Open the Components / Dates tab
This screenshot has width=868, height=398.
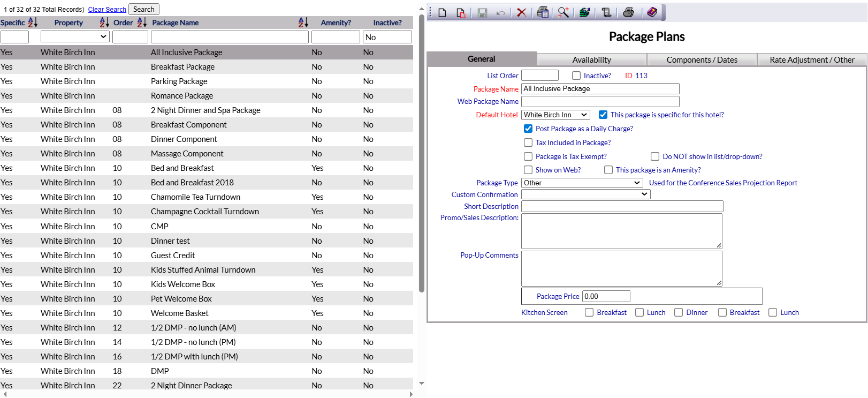(702, 59)
